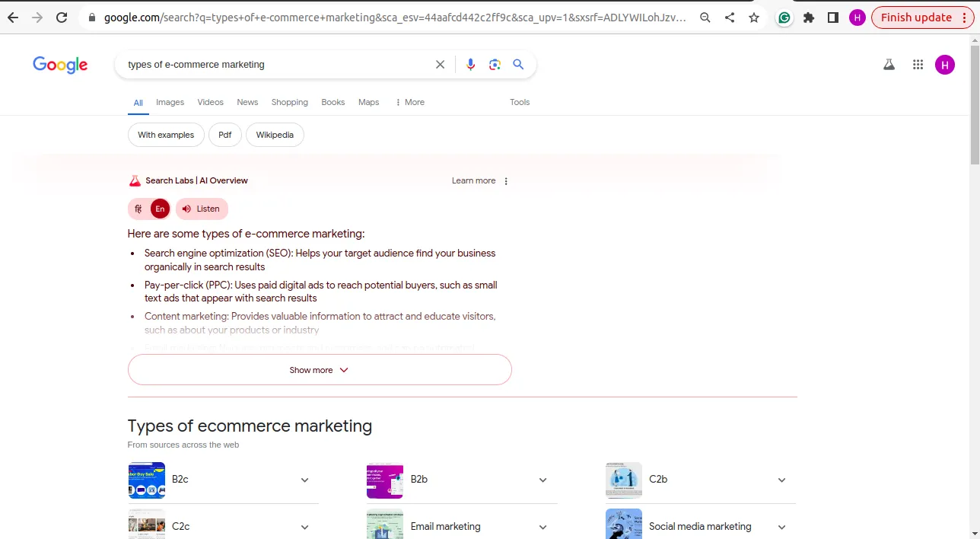
Task: Bookmark this page with star icon
Action: [x=754, y=18]
